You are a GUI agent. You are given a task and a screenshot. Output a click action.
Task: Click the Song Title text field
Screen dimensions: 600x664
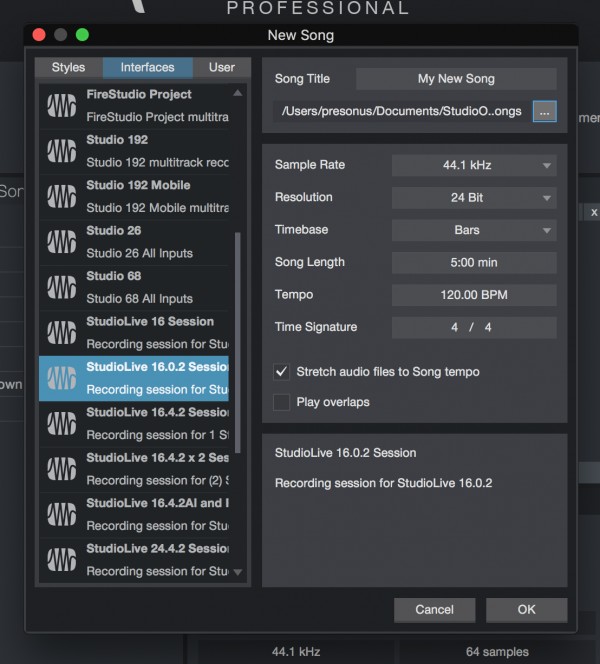(x=456, y=79)
